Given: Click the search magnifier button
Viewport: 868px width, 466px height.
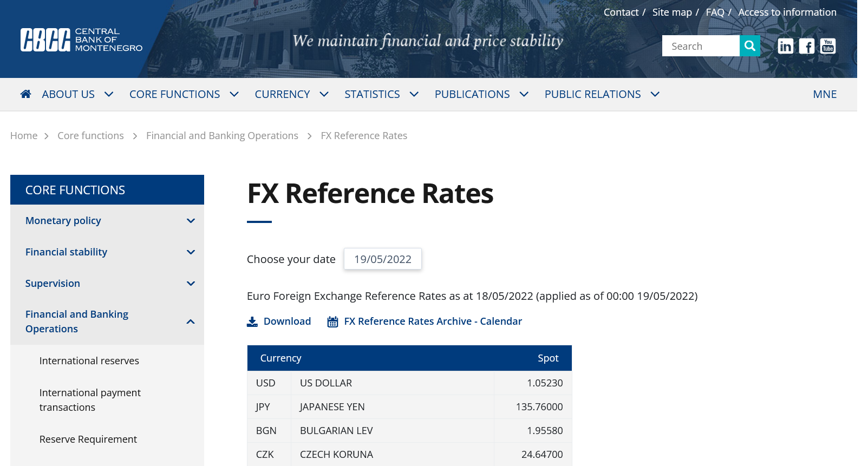Looking at the screenshot, I should 749,46.
